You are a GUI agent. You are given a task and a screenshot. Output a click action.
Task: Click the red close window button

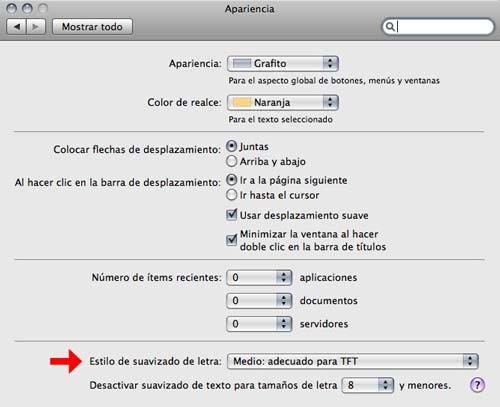pyautogui.click(x=12, y=8)
